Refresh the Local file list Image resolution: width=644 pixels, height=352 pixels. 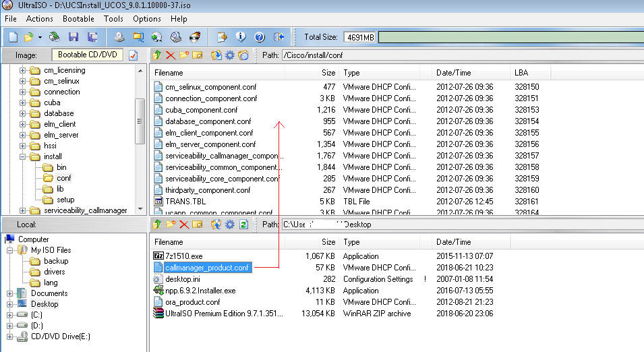[x=243, y=225]
